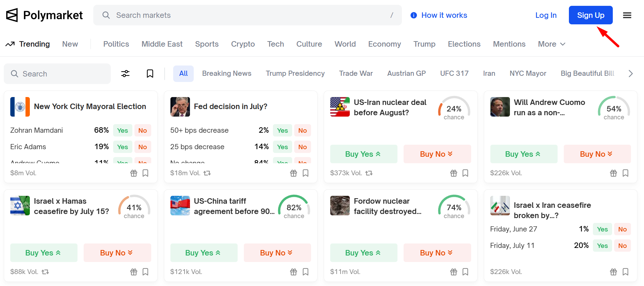Open the filter sliders icon
This screenshot has width=644, height=286.
click(x=126, y=74)
